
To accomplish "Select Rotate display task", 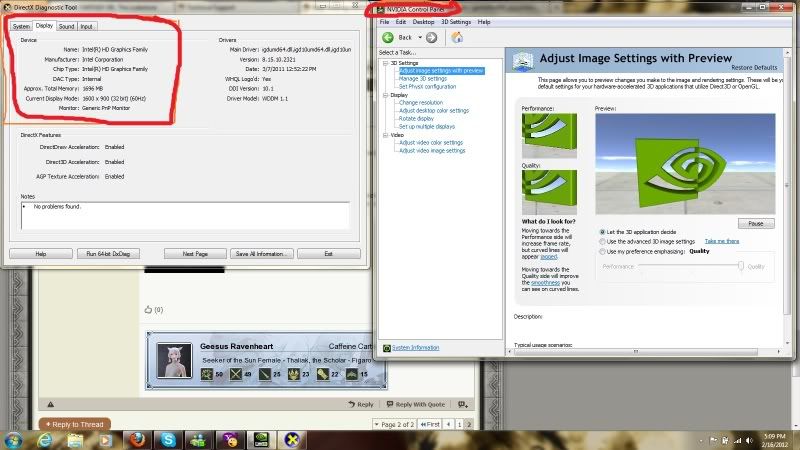I will [416, 118].
